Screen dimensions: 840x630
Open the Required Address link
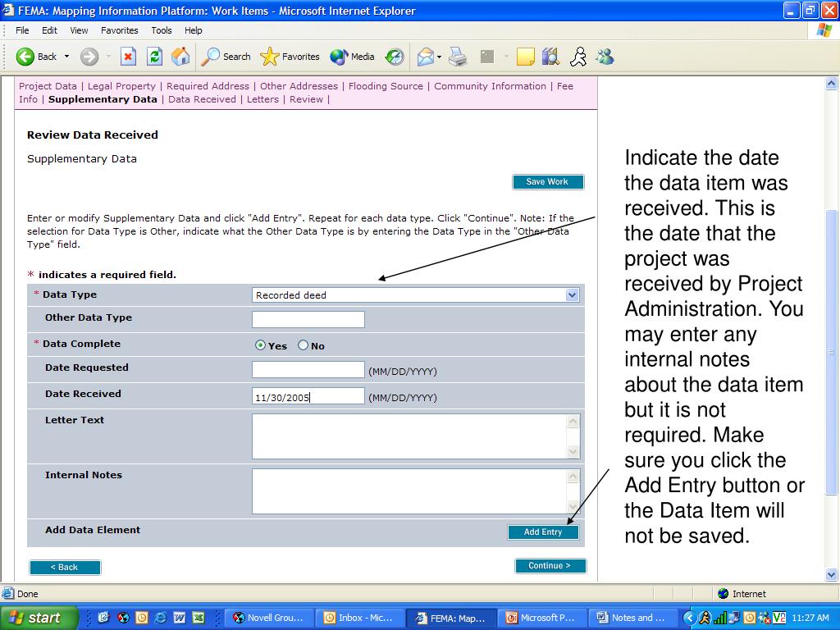[x=208, y=86]
